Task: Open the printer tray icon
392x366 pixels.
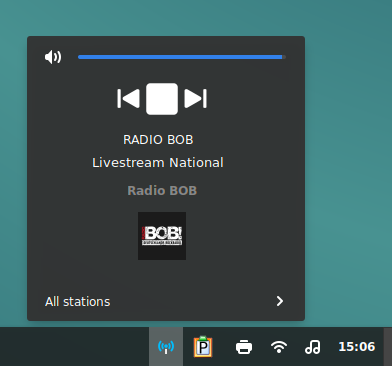Action: pyautogui.click(x=244, y=347)
